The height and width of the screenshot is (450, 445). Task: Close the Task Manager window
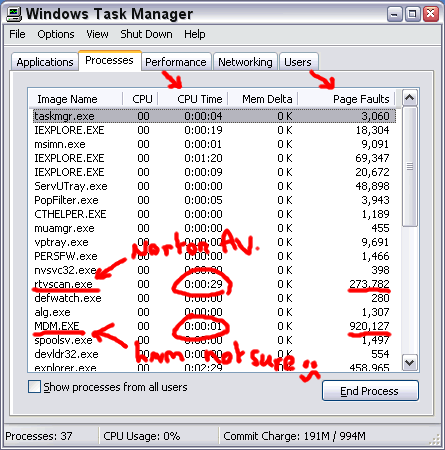[x=431, y=14]
